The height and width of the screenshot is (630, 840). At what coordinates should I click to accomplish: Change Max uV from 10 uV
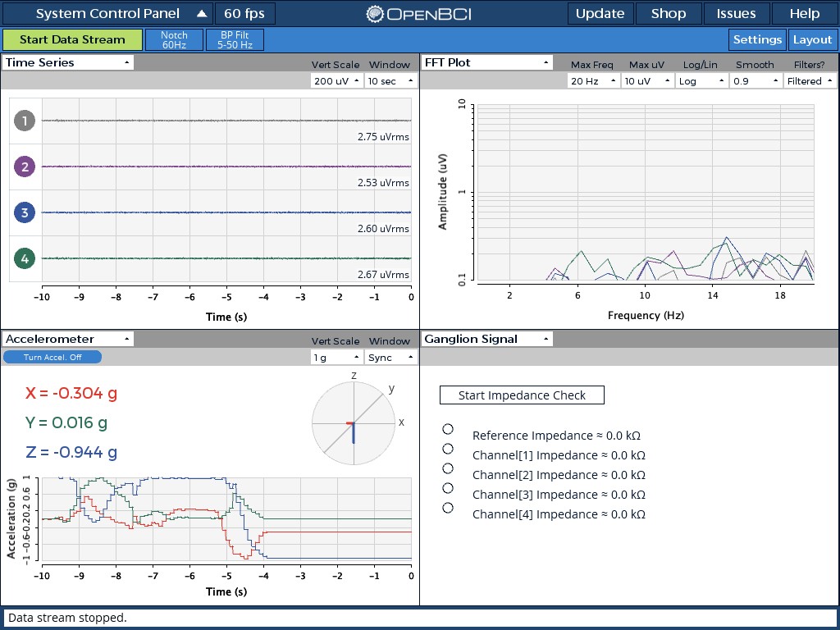point(647,81)
